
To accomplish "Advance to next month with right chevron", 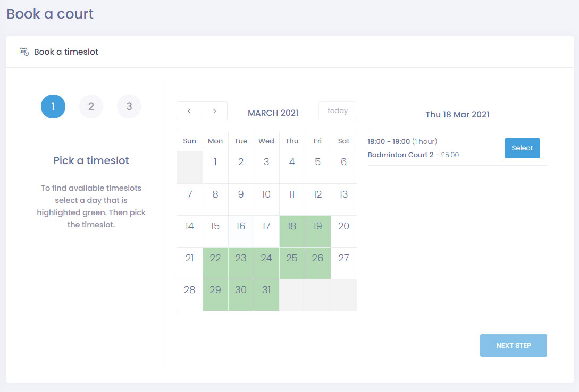I will coord(214,111).
